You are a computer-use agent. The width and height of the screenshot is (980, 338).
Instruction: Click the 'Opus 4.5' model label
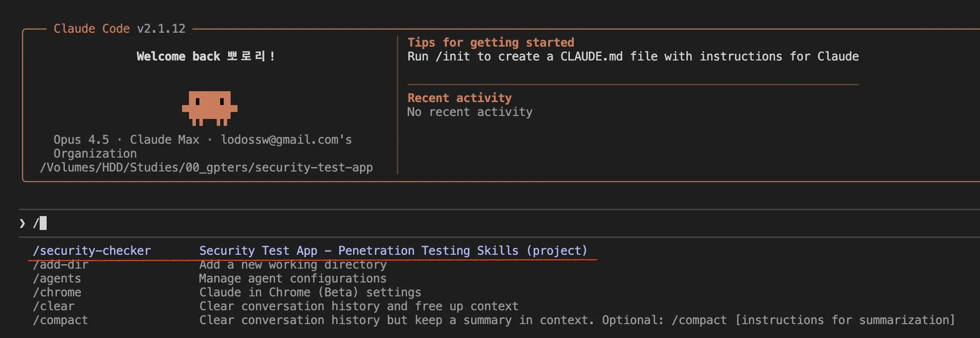coord(81,140)
